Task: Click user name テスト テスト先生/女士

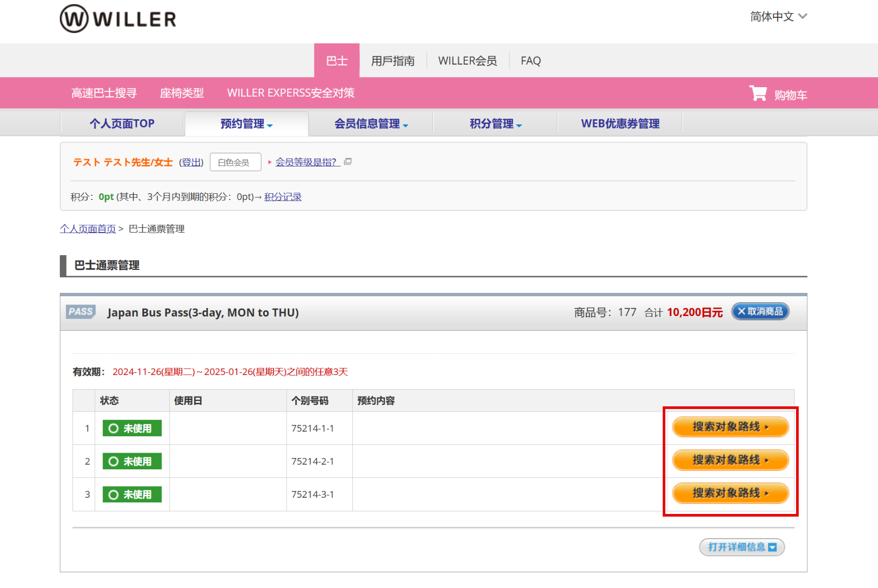Action: click(123, 162)
